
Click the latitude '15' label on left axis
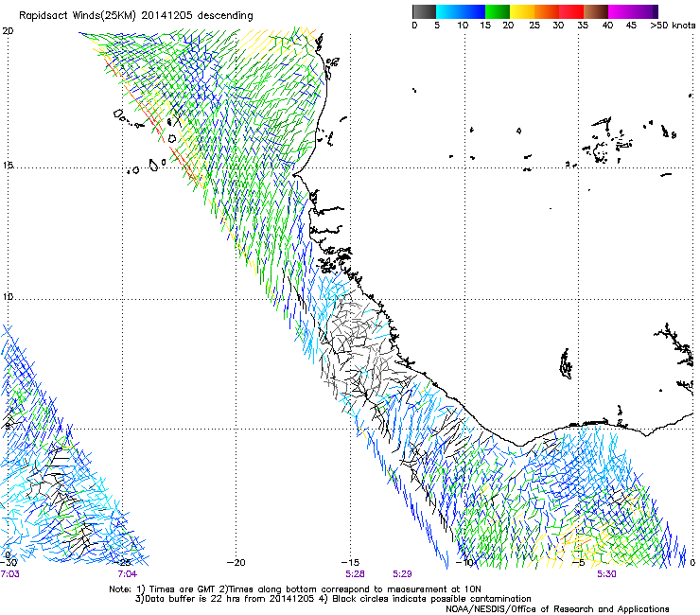(8, 166)
